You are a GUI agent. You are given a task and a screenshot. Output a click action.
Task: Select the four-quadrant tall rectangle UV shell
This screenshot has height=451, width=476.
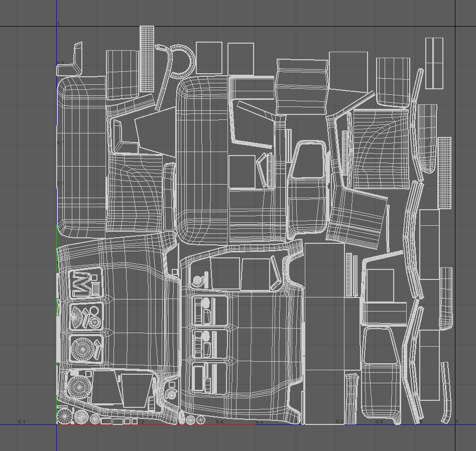tap(434, 63)
